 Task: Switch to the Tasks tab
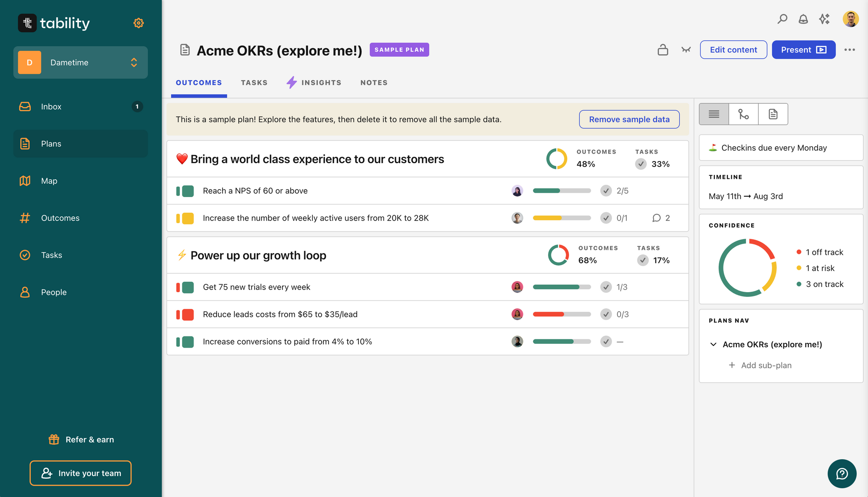point(254,83)
